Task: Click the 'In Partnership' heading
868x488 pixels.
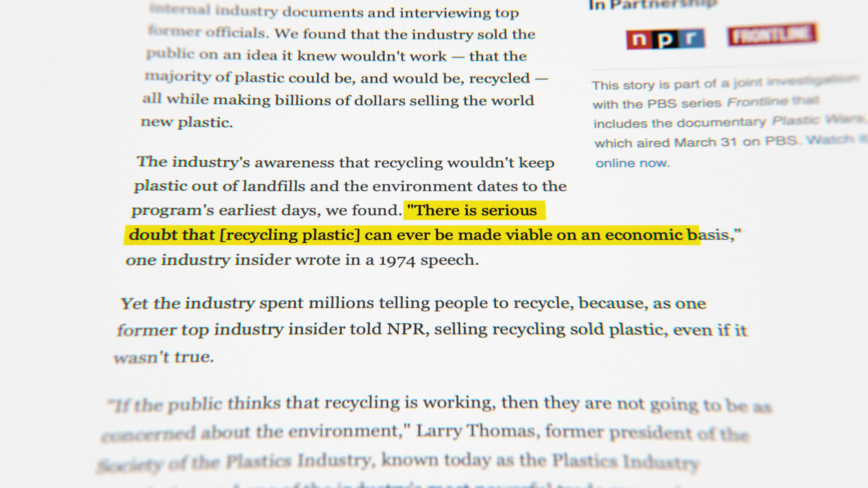Action: 653,5
